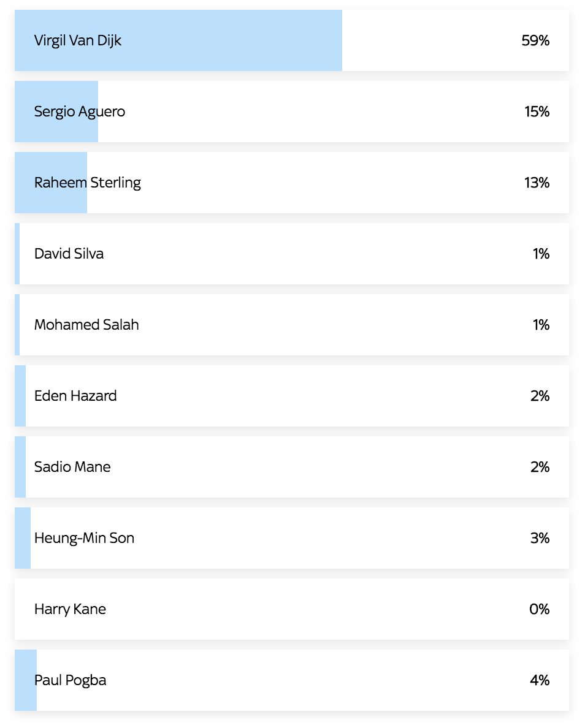585x728 pixels.
Task: Pick Mohamed Salah in the poll
Action: point(86,325)
